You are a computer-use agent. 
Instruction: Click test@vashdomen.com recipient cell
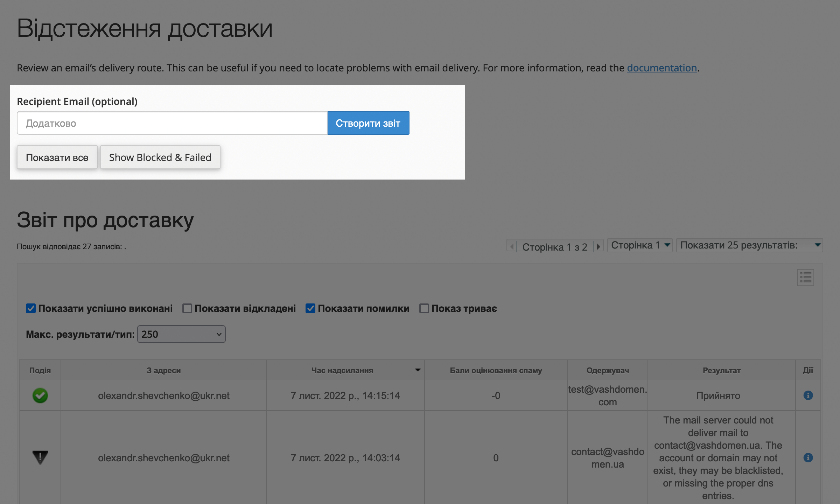[x=608, y=395]
